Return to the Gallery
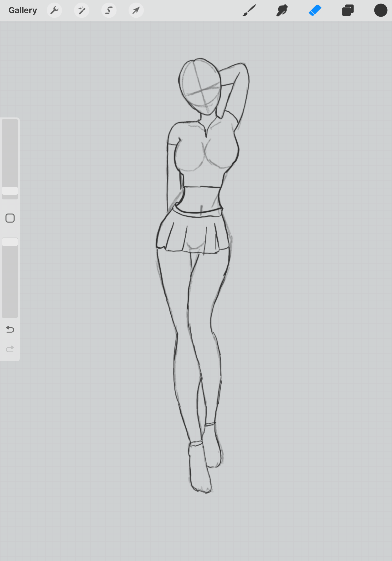392x561 pixels. (23, 10)
